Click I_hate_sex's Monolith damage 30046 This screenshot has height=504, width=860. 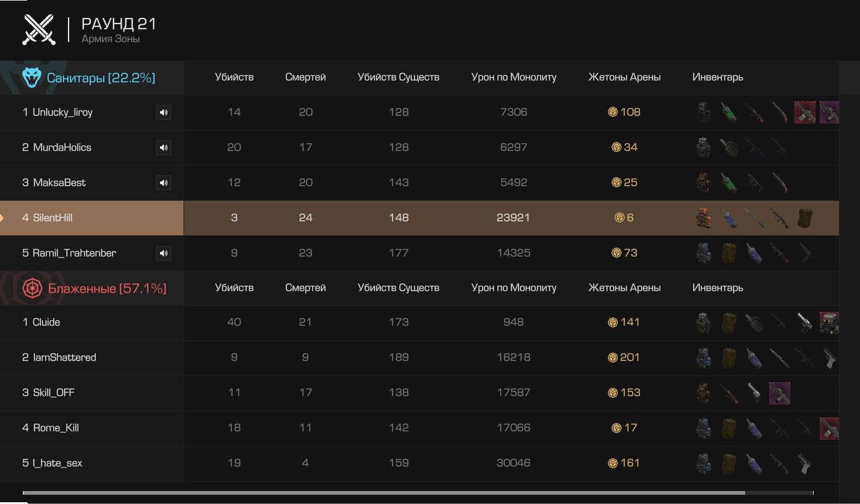click(x=513, y=463)
